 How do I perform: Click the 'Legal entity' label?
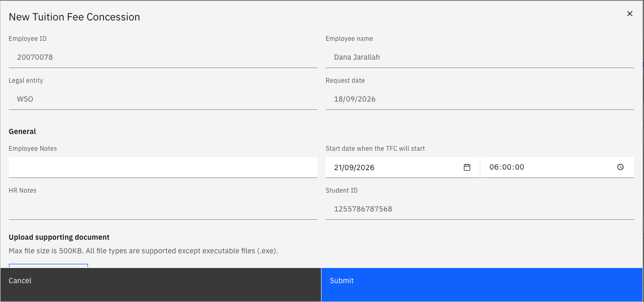click(26, 81)
